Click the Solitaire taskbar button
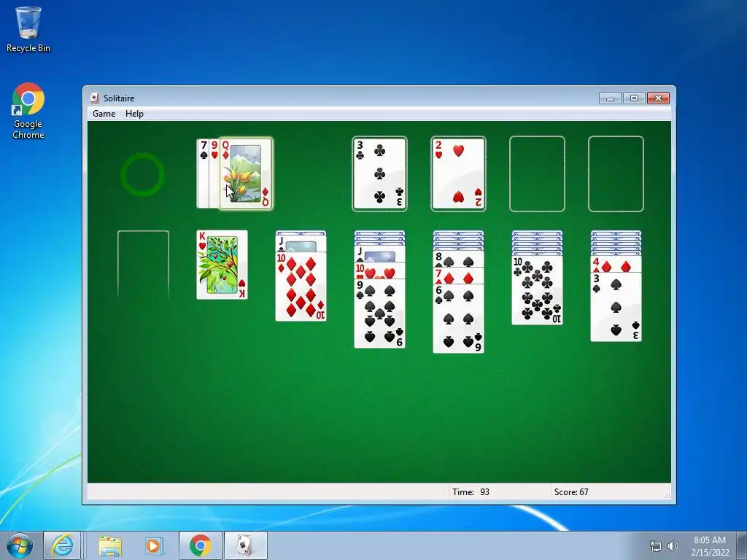This screenshot has height=560, width=747. [245, 545]
